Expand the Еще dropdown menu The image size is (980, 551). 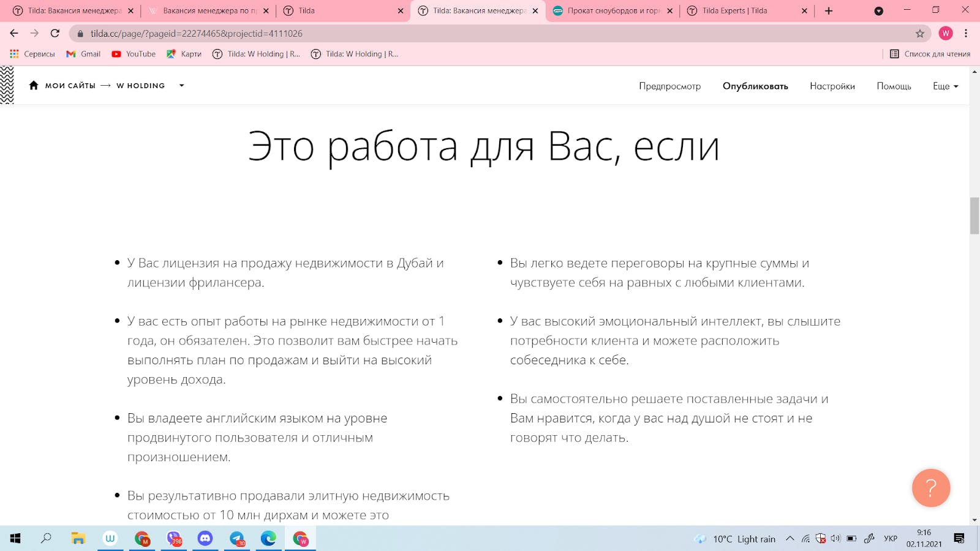point(945,86)
